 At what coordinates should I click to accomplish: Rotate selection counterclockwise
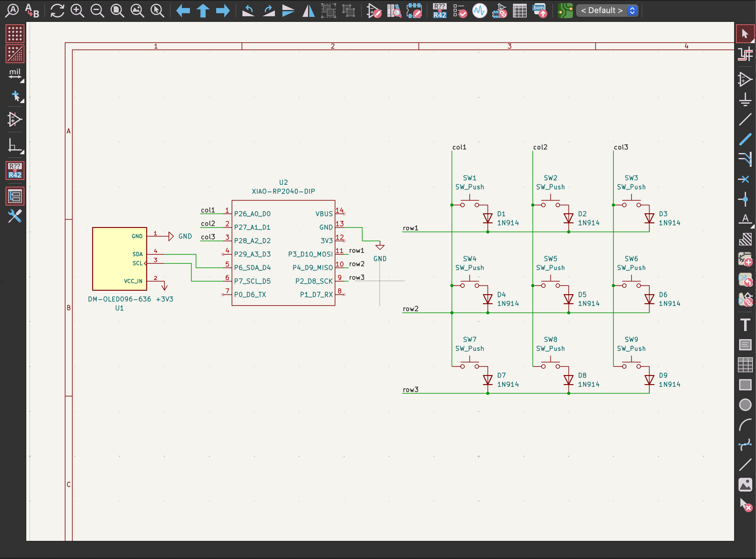coord(248,11)
